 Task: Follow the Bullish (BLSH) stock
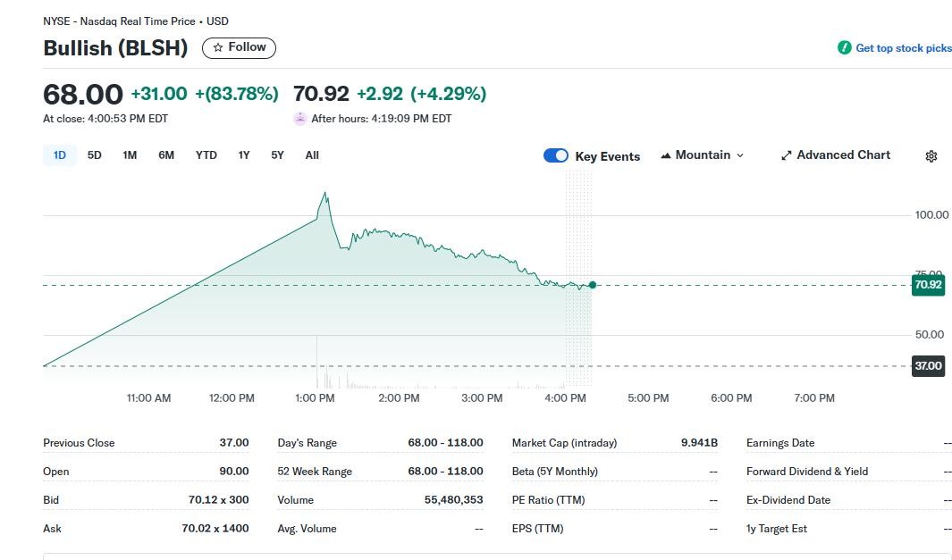pos(239,47)
